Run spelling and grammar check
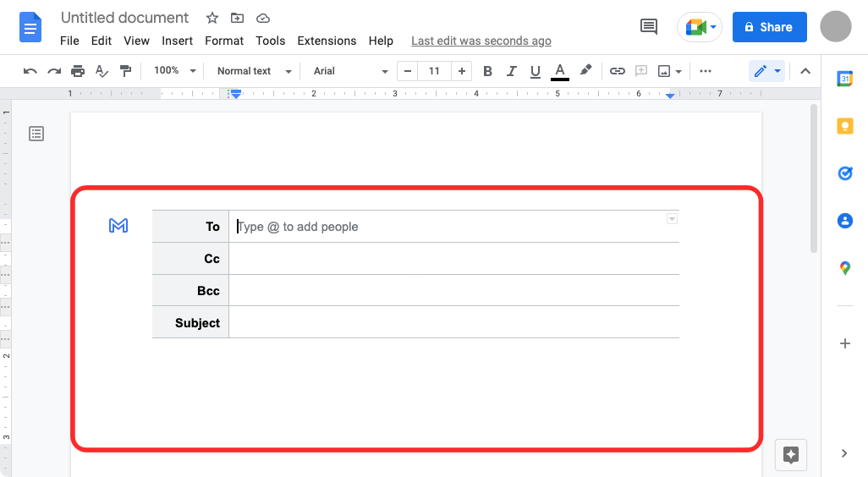Image resolution: width=868 pixels, height=477 pixels. [x=102, y=71]
